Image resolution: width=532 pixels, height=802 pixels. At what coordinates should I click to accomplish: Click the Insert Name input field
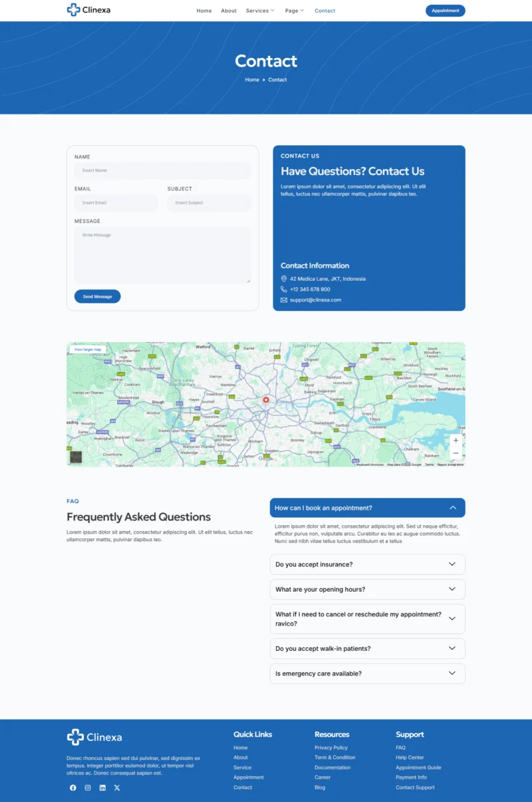pyautogui.click(x=163, y=170)
